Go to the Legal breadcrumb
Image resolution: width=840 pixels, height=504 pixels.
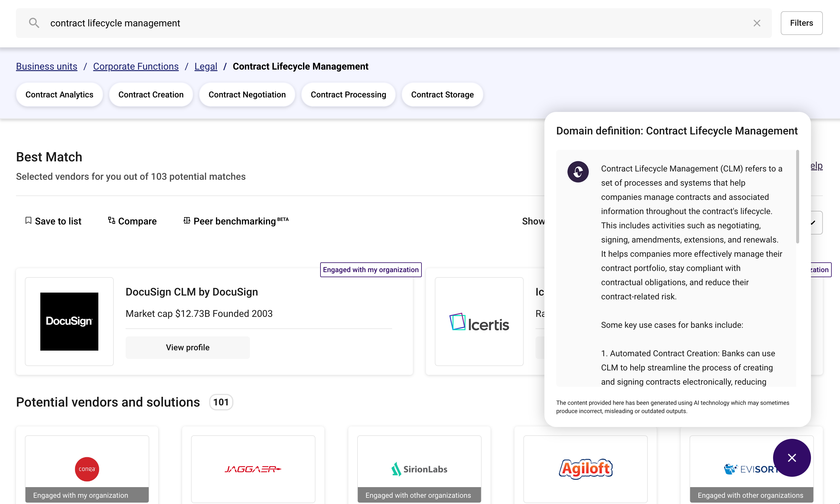point(206,67)
